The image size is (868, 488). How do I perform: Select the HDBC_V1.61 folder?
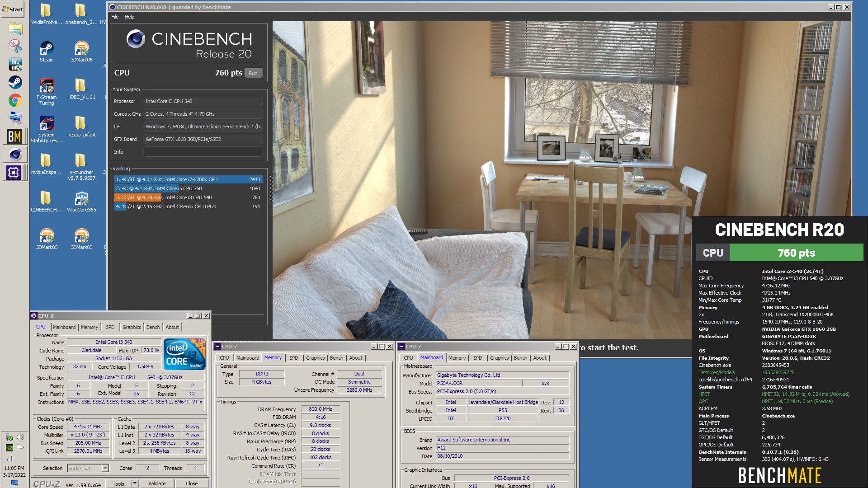tap(81, 89)
